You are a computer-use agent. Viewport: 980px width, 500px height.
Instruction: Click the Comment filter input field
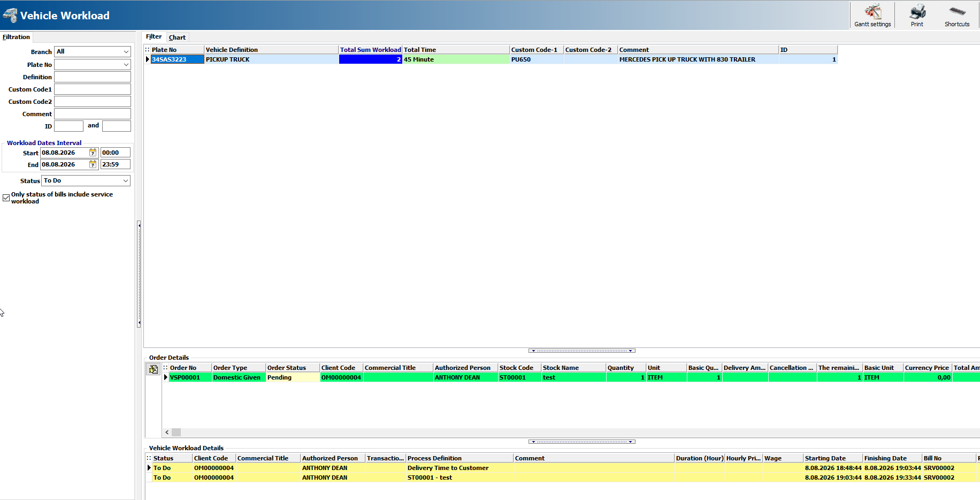[93, 114]
